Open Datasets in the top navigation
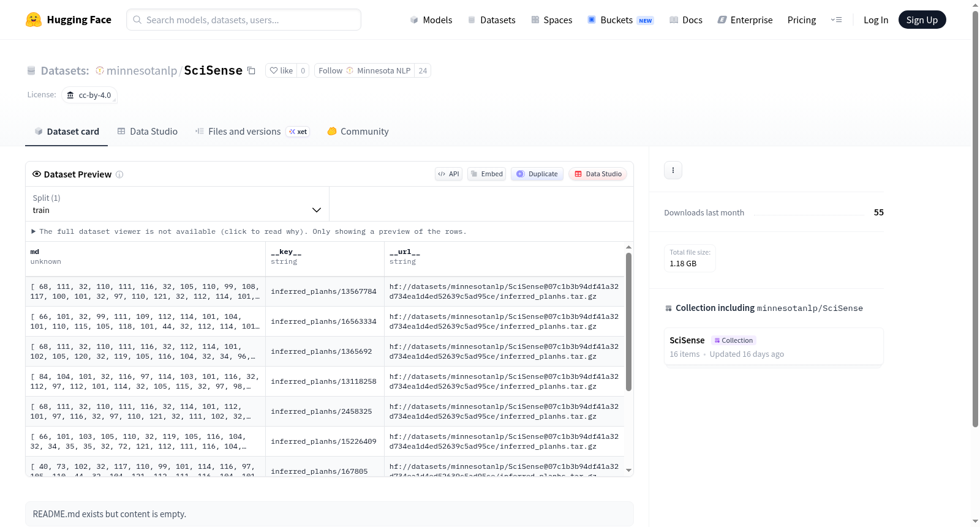Image resolution: width=980 pixels, height=527 pixels. tap(491, 20)
